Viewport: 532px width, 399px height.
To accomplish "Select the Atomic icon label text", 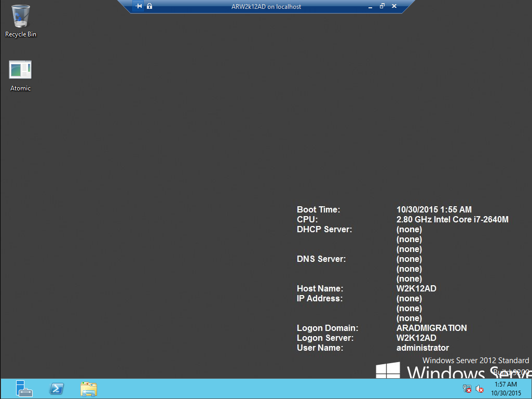I will tap(20, 88).
